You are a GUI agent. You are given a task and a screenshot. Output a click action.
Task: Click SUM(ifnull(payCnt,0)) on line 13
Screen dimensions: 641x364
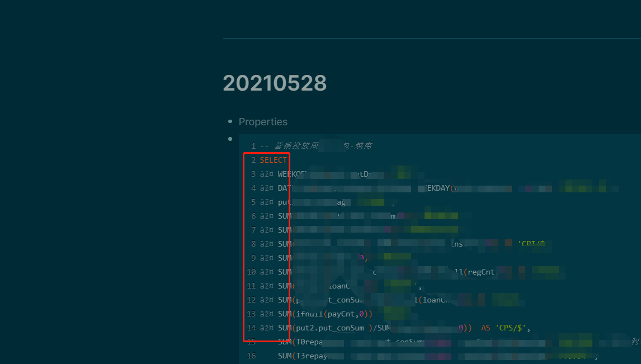pos(325,314)
